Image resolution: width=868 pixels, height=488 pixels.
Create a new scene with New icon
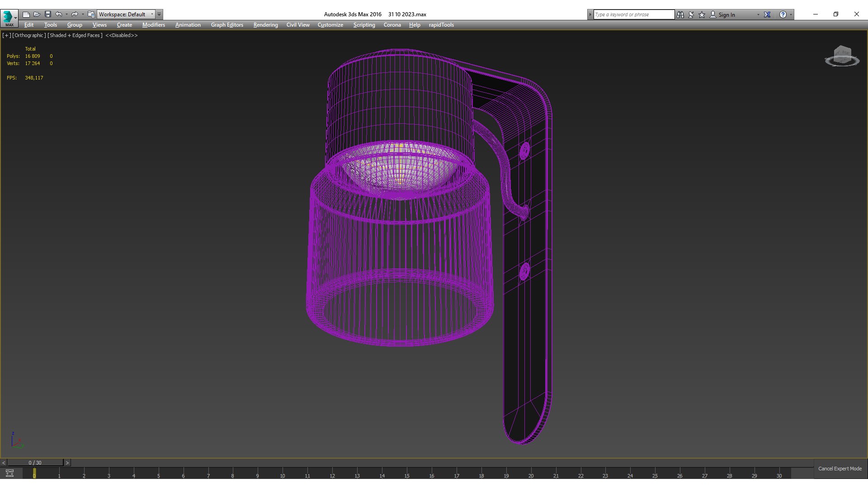[x=26, y=14]
